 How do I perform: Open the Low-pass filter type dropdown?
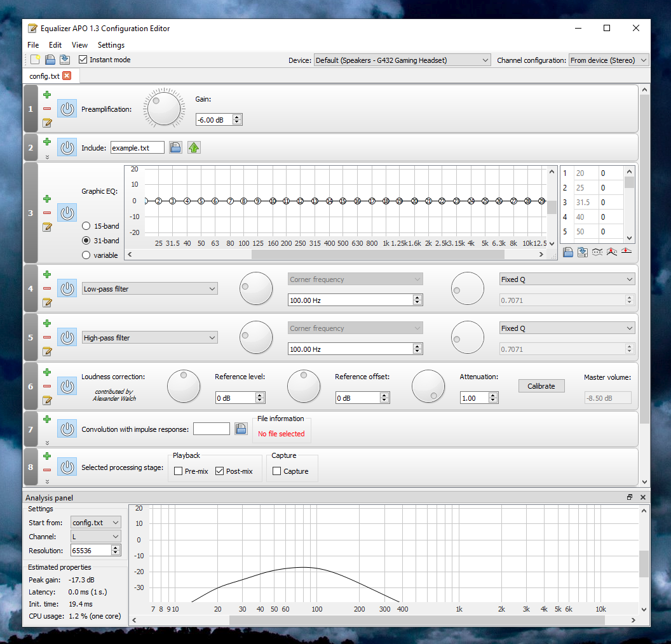tap(149, 289)
